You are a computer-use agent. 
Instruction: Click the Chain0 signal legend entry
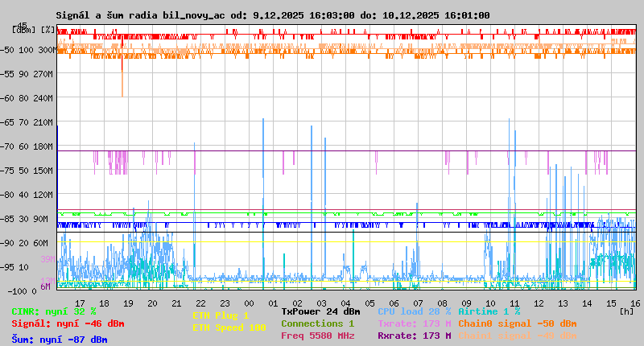(517, 323)
